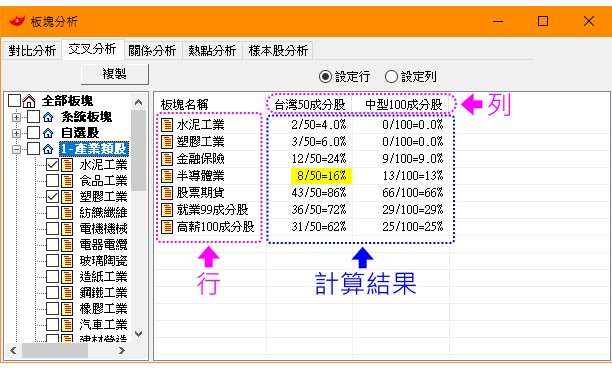Click the tree horizontal scrollbar thumb
The width and height of the screenshot is (612, 369).
tap(55, 351)
